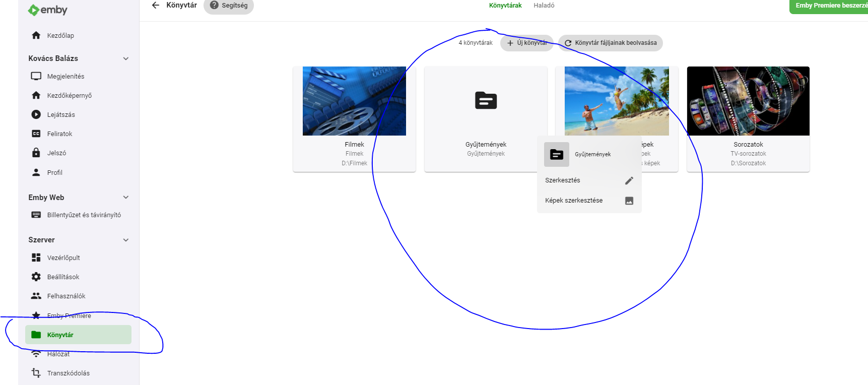Click the Kezdőképernyő house icon
Viewport: 868px width, 385px height.
coord(36,95)
